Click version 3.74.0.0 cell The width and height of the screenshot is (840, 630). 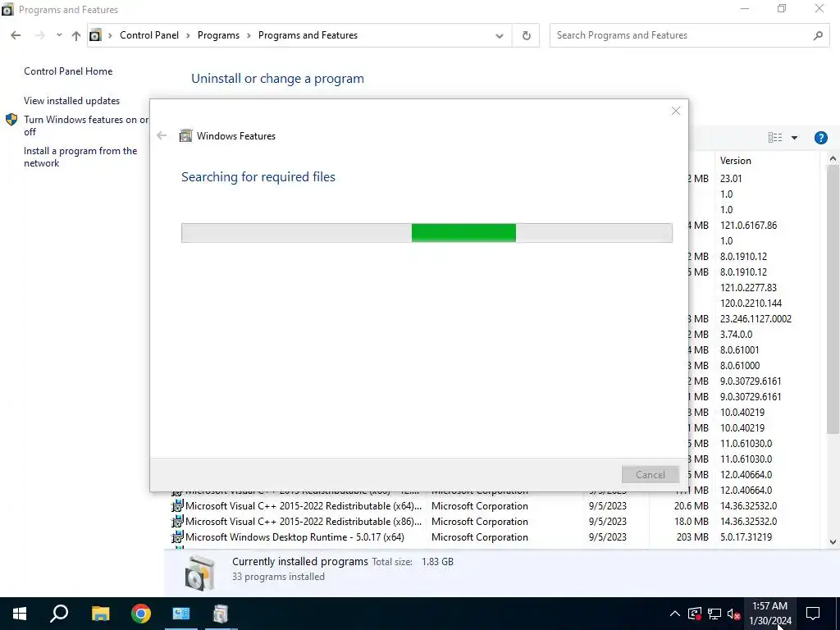[x=736, y=335]
